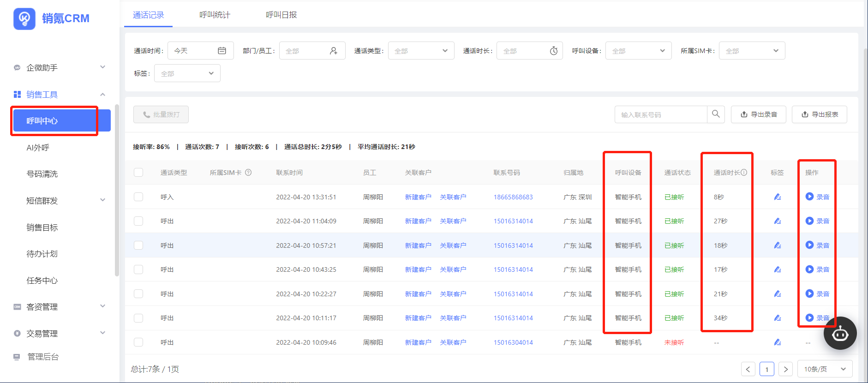The height and width of the screenshot is (383, 868).
Task: Click the search magnifier icon
Action: [x=716, y=114]
